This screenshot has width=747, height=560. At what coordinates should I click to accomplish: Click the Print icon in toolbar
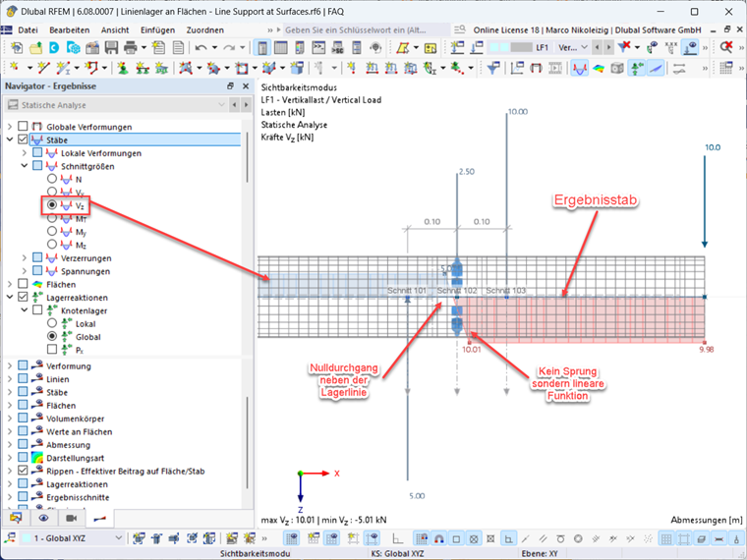click(x=130, y=47)
